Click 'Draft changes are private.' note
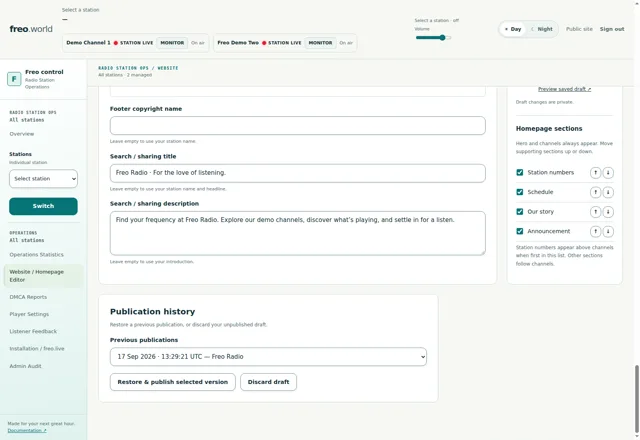 click(x=544, y=102)
